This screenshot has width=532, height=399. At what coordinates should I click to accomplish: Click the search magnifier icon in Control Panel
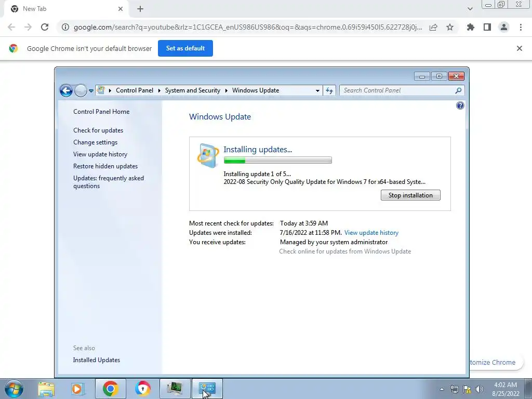point(458,90)
